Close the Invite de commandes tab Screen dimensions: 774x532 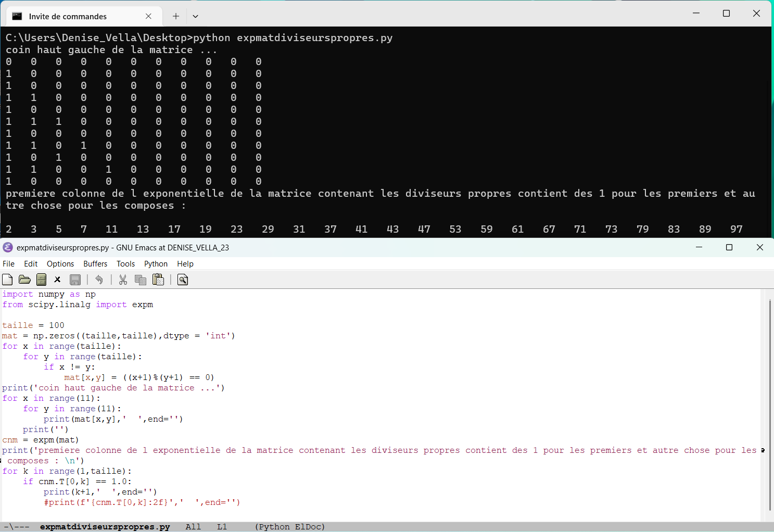pyautogui.click(x=149, y=16)
